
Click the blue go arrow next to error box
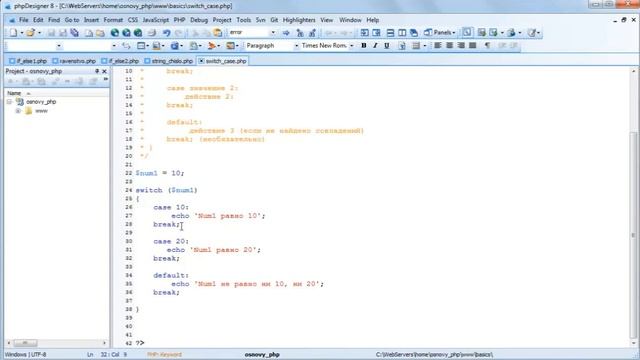286,33
